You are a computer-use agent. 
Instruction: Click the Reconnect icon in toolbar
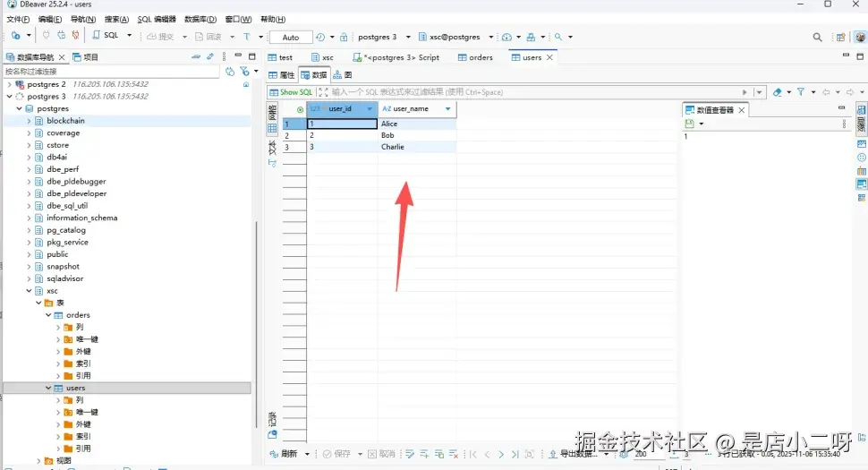click(62, 36)
